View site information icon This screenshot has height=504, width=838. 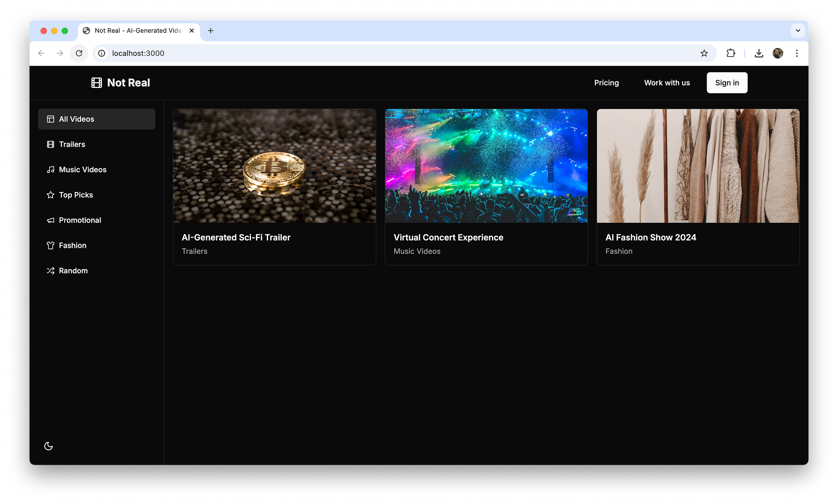point(102,53)
